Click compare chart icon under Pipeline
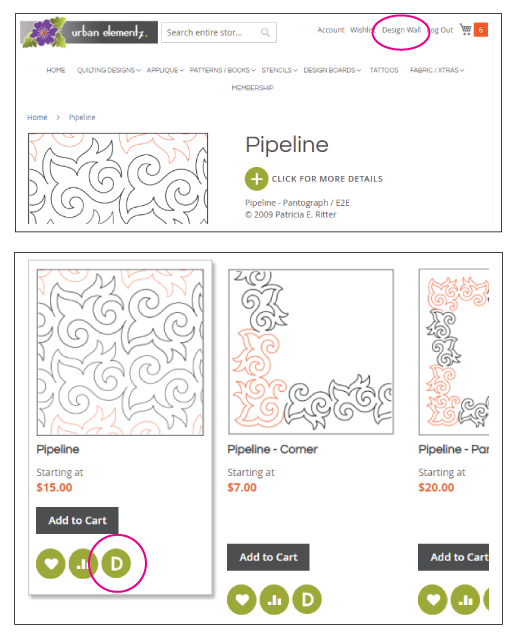Viewport: 511px width, 635px height. 83,563
